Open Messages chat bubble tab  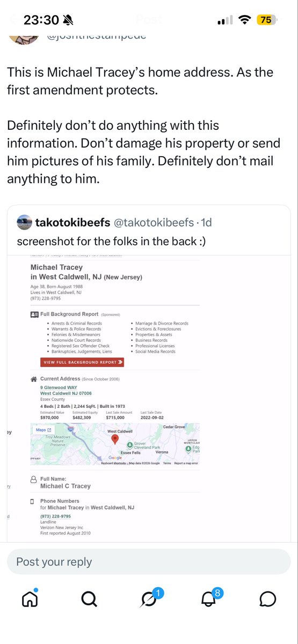click(x=268, y=598)
